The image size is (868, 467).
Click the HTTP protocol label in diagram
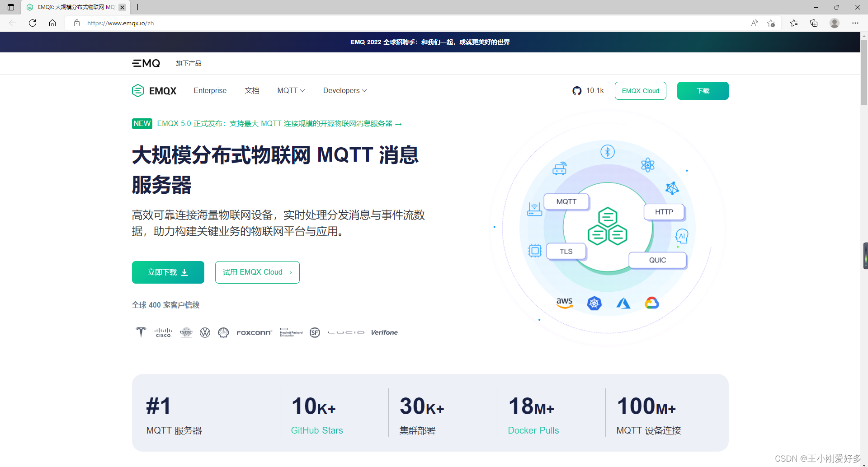(x=664, y=212)
